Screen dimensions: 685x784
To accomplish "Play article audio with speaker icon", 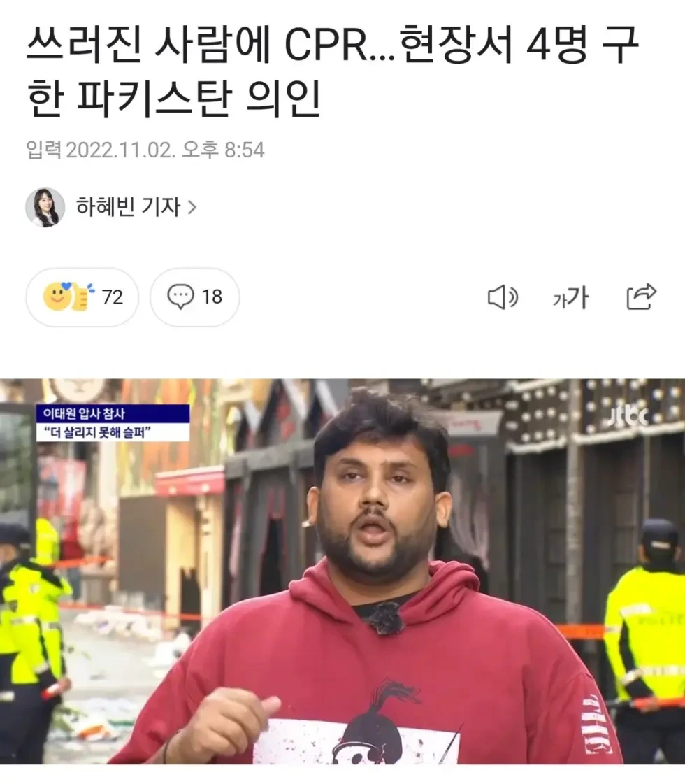I will (502, 297).
